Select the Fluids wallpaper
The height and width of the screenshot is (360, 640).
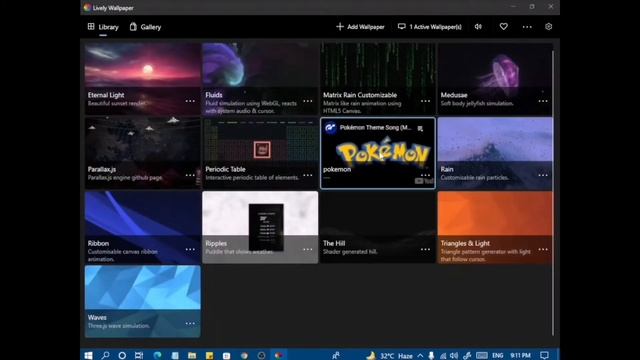point(260,79)
